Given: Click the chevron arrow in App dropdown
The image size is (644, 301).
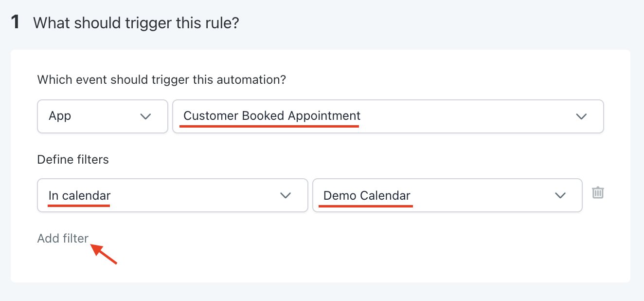Looking at the screenshot, I should 145,116.
